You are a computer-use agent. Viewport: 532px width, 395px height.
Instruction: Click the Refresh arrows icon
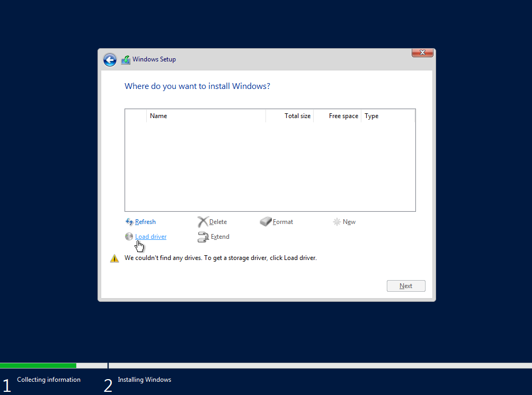click(x=129, y=222)
